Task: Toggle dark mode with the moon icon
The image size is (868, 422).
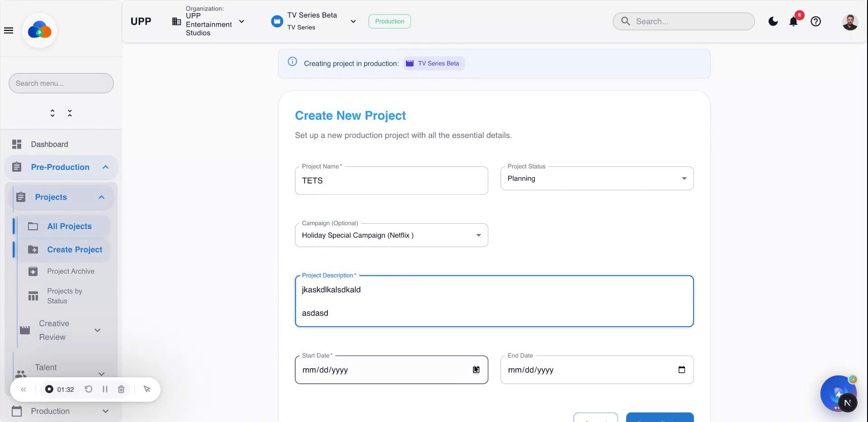Action: [773, 21]
